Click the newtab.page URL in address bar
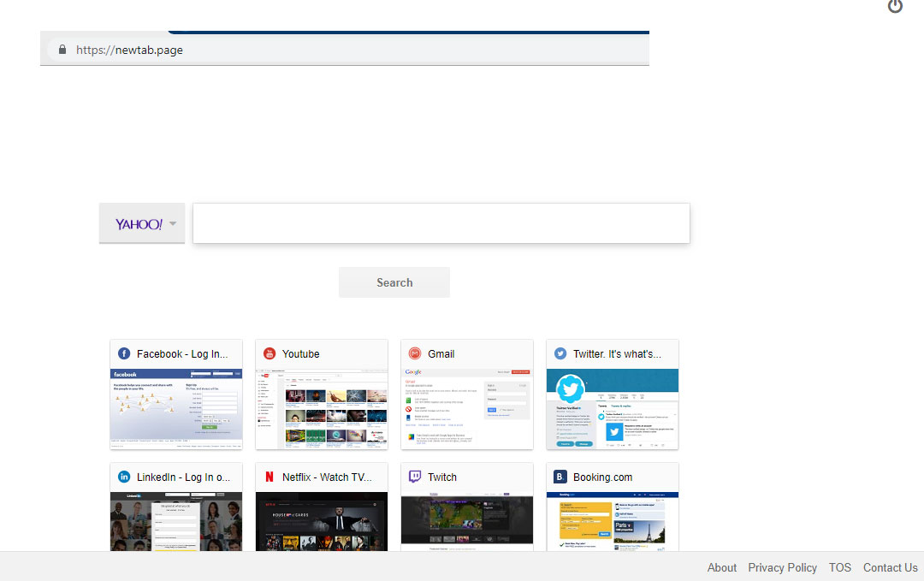This screenshot has height=581, width=924. click(129, 50)
